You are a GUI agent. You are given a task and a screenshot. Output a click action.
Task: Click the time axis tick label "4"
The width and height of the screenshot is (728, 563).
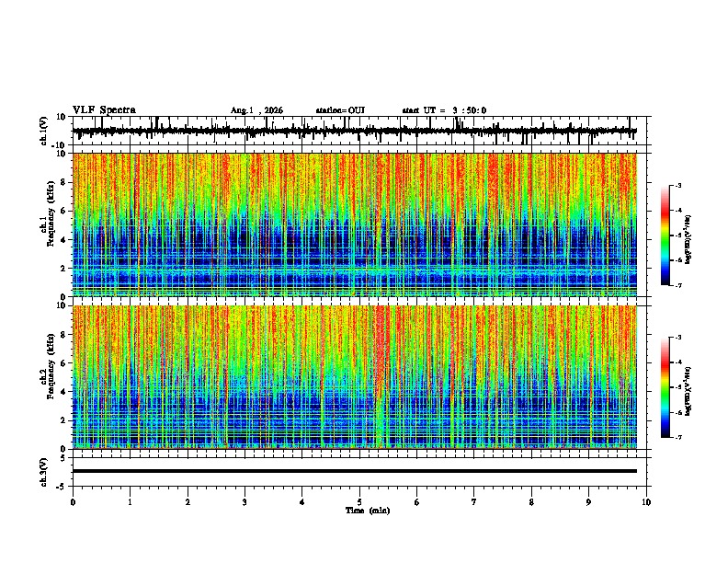[302, 502]
